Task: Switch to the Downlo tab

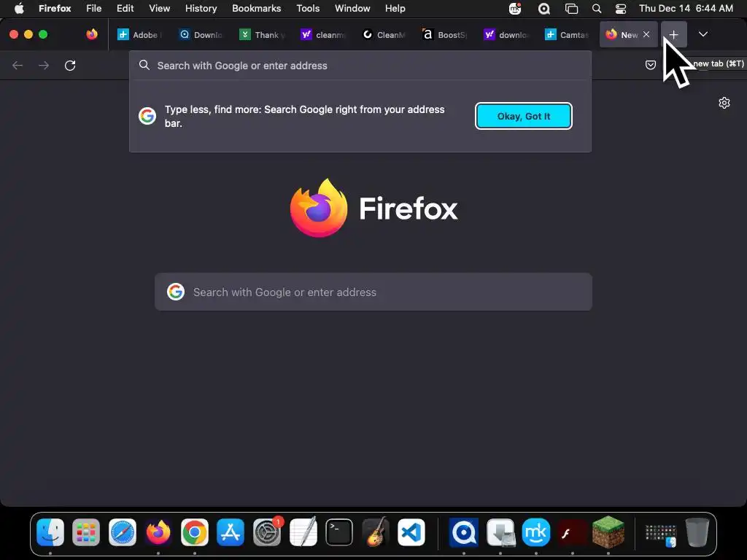Action: coord(201,35)
